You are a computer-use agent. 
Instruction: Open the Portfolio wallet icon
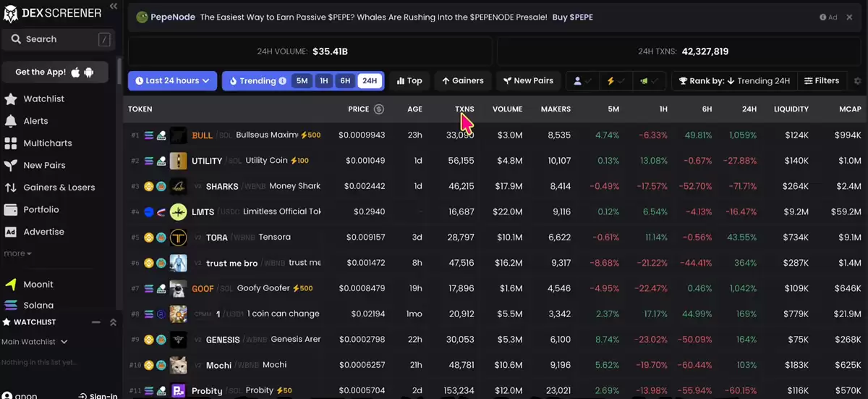(x=11, y=210)
